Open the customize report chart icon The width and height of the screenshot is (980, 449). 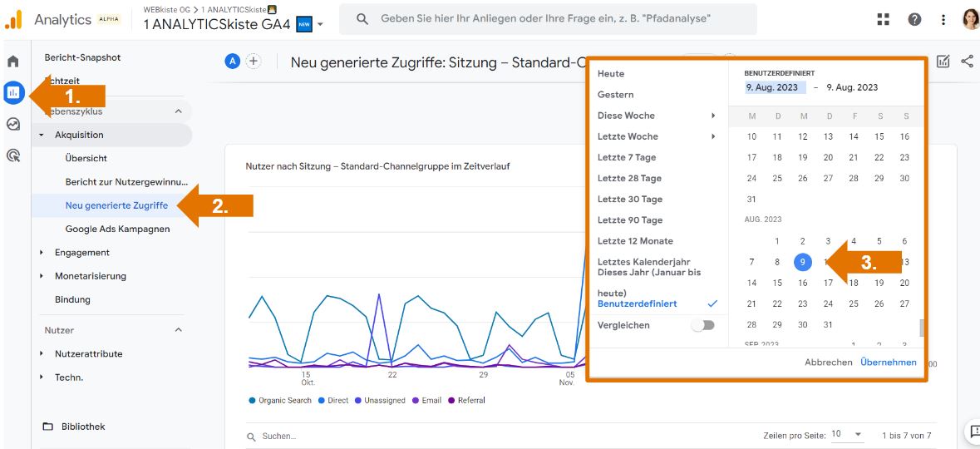[943, 62]
